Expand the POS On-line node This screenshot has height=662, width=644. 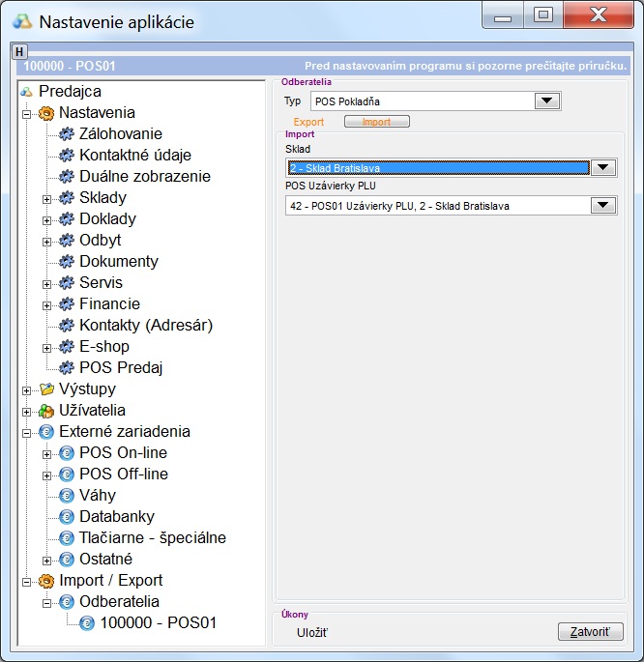pyautogui.click(x=46, y=453)
